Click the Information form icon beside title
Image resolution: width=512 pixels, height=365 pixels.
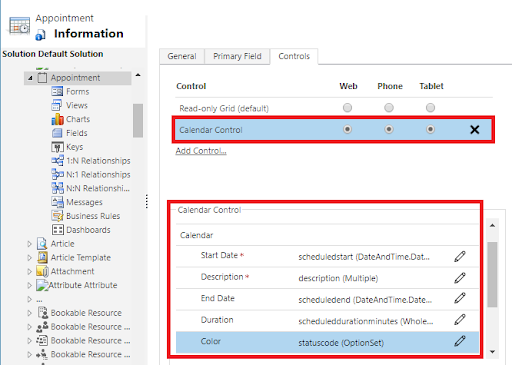tap(41, 35)
